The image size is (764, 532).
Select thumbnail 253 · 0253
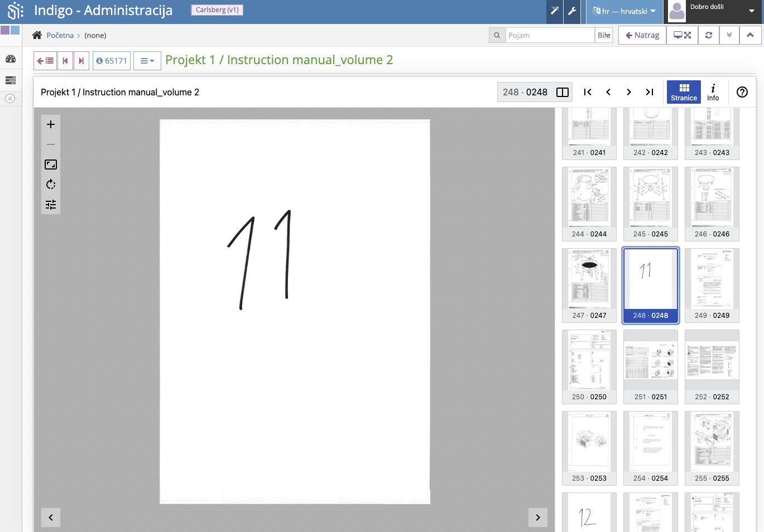pos(589,448)
